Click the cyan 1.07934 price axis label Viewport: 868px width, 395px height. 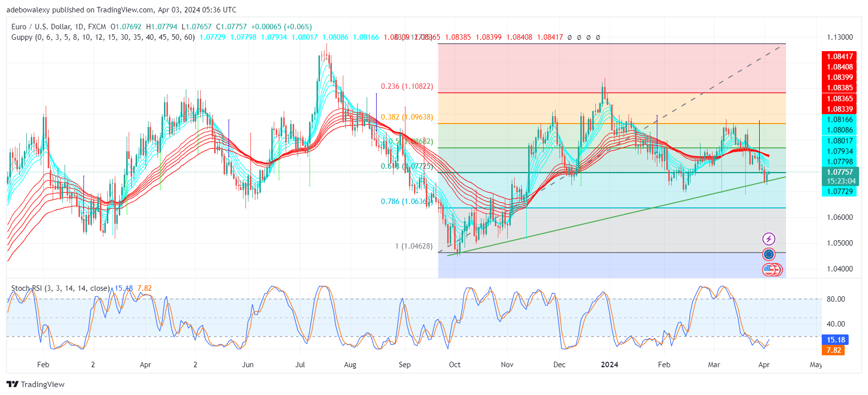click(840, 151)
